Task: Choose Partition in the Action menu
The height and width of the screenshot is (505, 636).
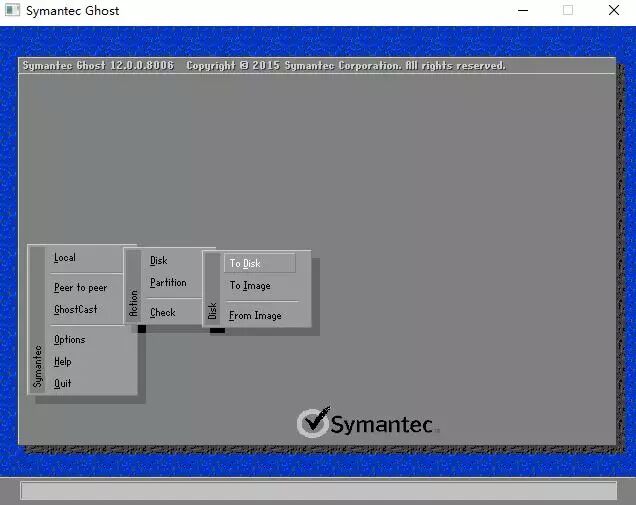Action: pyautogui.click(x=168, y=283)
